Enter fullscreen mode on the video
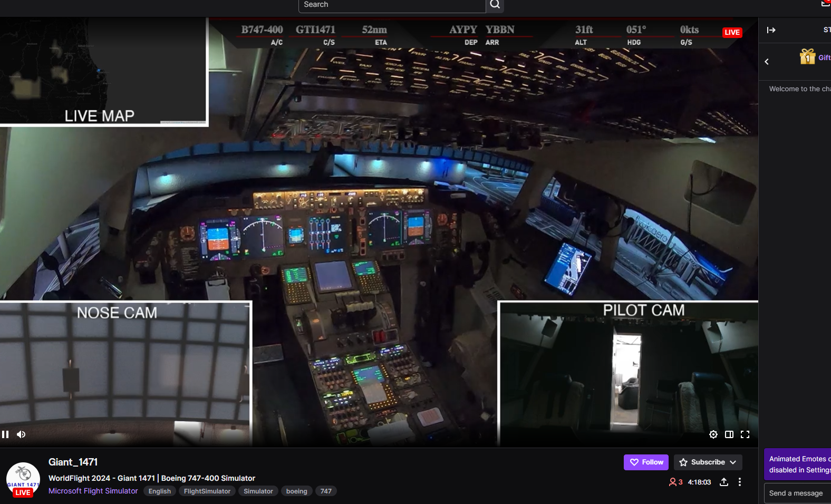Image resolution: width=831 pixels, height=504 pixels. tap(745, 434)
